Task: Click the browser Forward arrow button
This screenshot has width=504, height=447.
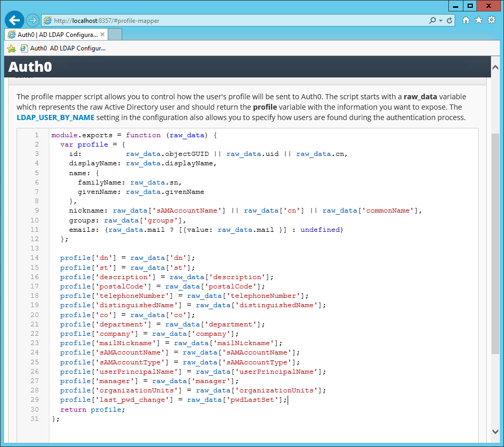Action: [32, 21]
